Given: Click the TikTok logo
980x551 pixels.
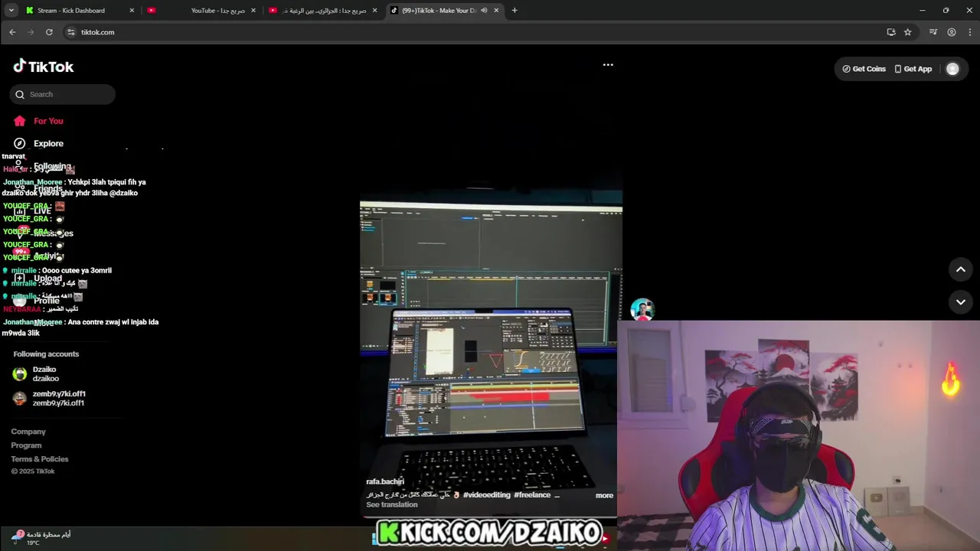Looking at the screenshot, I should pos(44,67).
